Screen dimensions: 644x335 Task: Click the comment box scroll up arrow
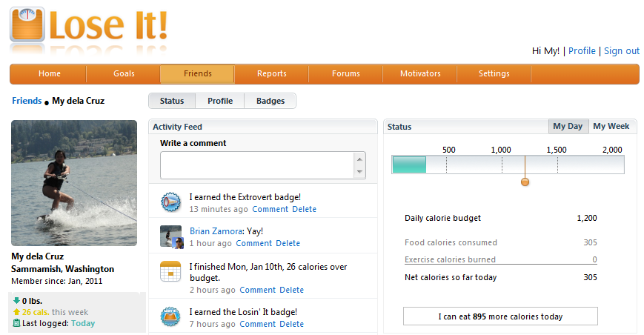tap(359, 159)
